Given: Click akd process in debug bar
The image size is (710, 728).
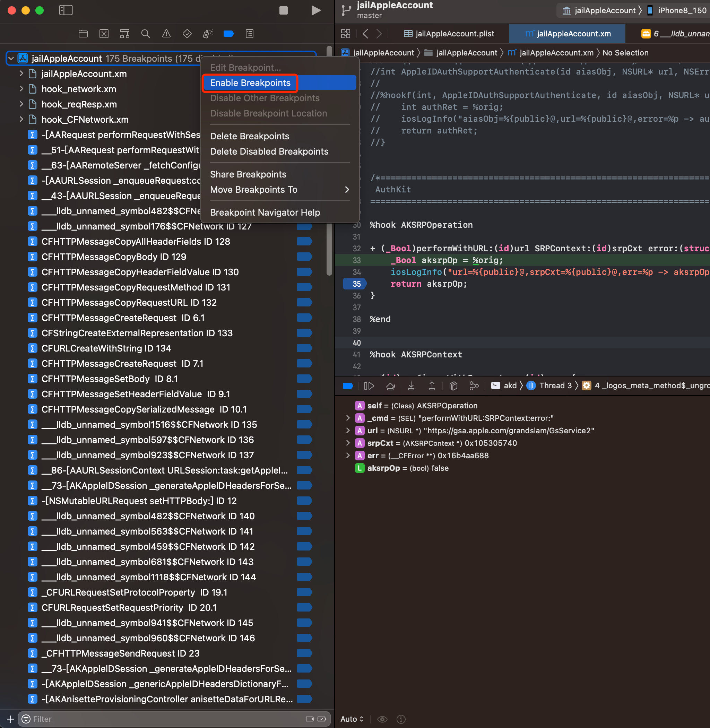Looking at the screenshot, I should coord(504,385).
